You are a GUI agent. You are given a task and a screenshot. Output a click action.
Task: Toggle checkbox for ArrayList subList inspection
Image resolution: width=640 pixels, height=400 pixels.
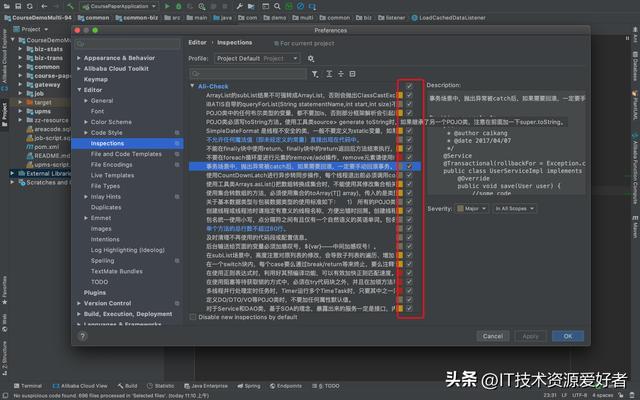point(409,95)
